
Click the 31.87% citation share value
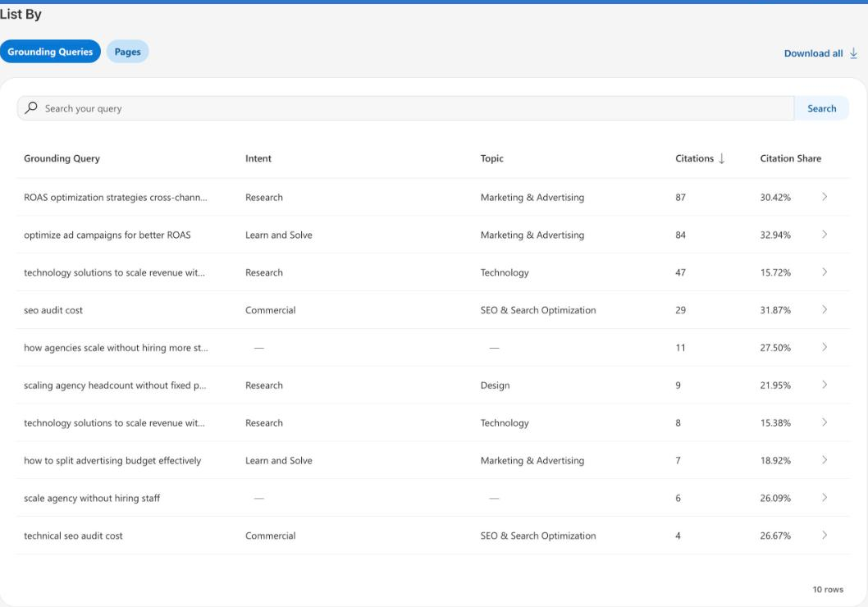click(775, 310)
